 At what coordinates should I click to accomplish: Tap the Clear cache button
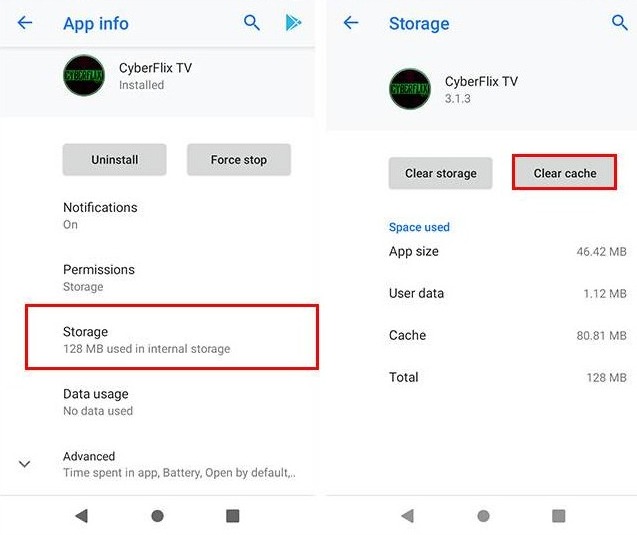[564, 173]
